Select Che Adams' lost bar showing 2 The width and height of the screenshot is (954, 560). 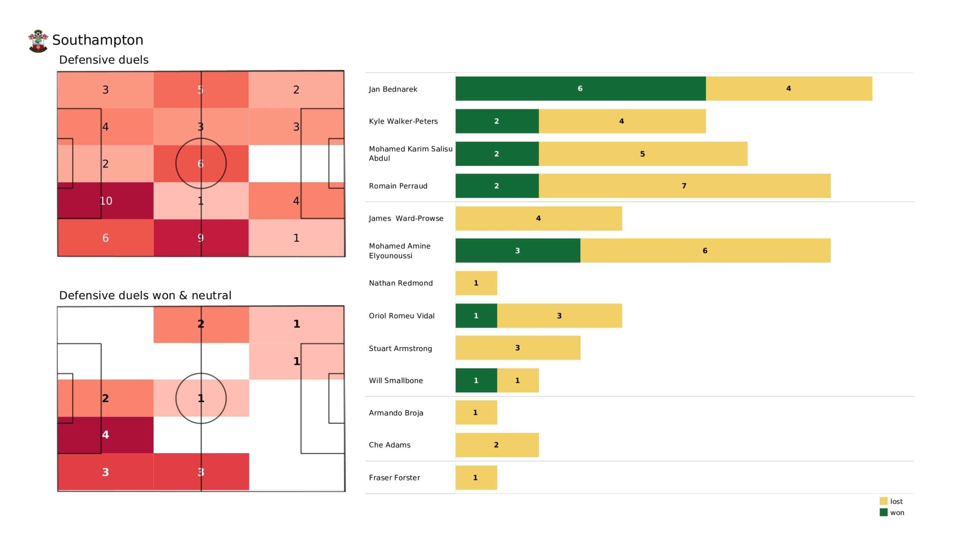point(497,445)
